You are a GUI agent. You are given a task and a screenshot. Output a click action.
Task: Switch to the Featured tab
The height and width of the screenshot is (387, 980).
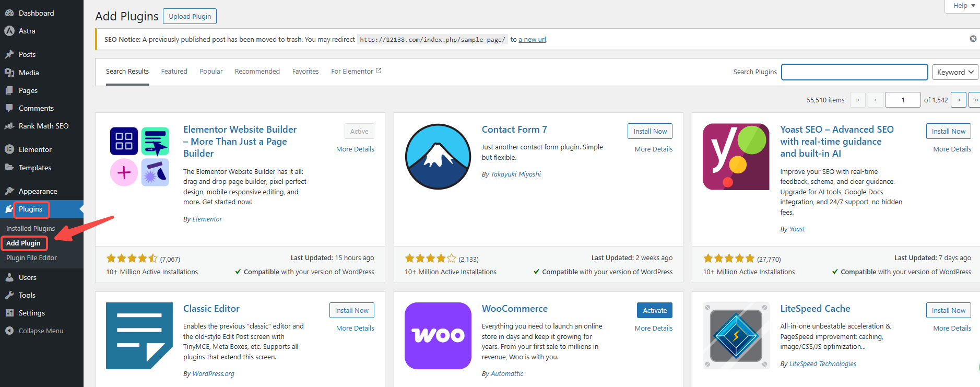[x=174, y=72]
